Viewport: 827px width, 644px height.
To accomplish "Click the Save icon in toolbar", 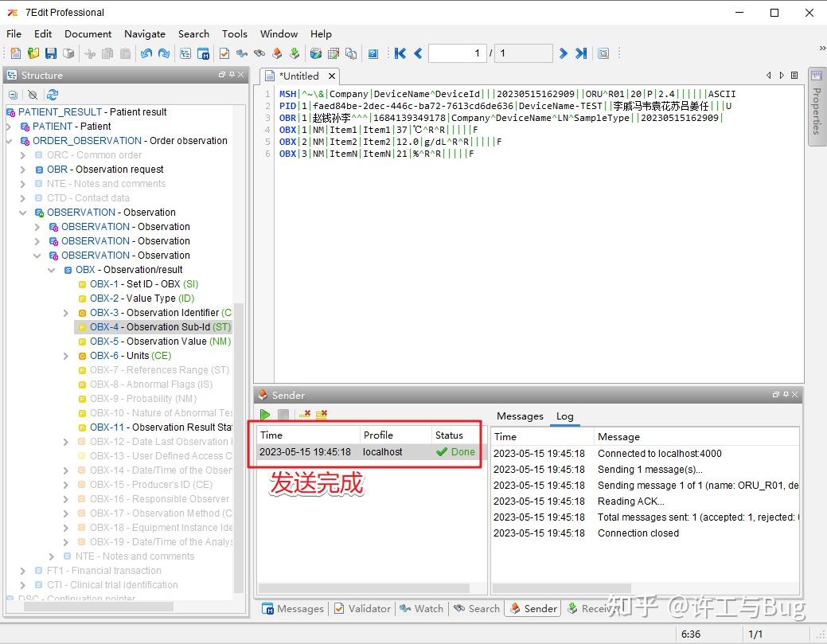I will [50, 53].
